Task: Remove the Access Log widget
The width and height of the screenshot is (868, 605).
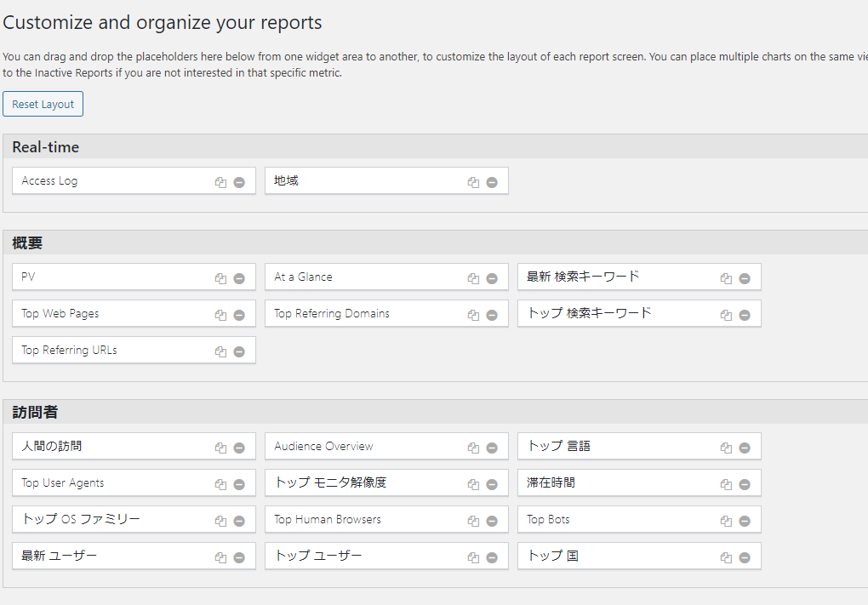Action: pyautogui.click(x=239, y=182)
